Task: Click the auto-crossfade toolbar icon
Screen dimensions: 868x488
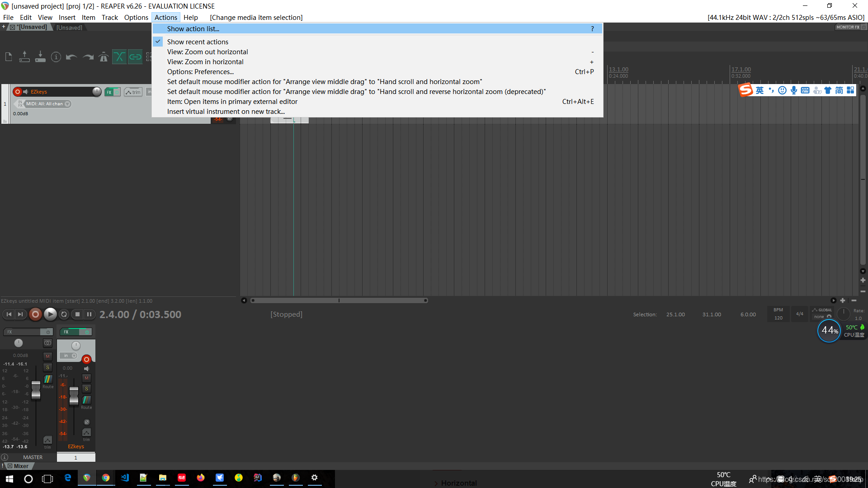Action: pyautogui.click(x=119, y=57)
